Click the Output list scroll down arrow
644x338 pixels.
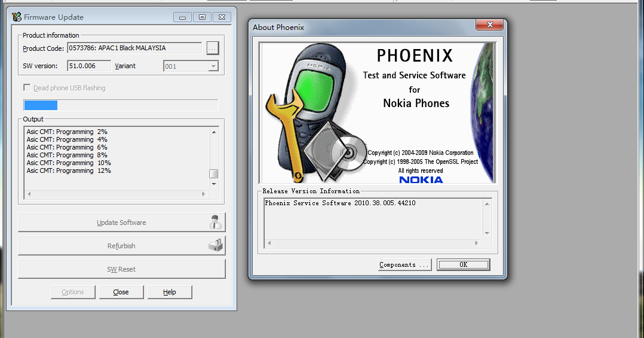tap(214, 184)
